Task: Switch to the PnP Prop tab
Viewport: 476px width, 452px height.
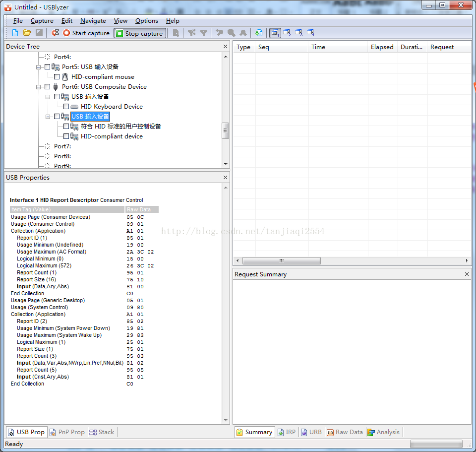Action: click(x=67, y=432)
